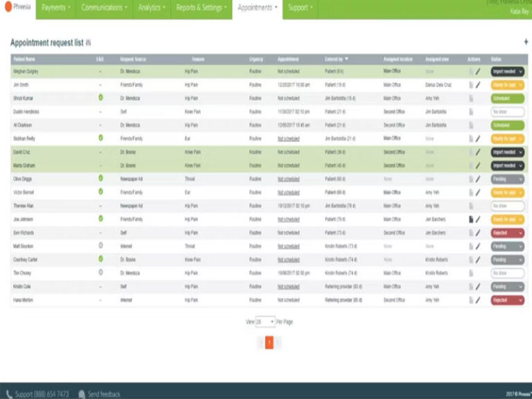Edit Ben Richards' request with pencil icon

pos(478,233)
